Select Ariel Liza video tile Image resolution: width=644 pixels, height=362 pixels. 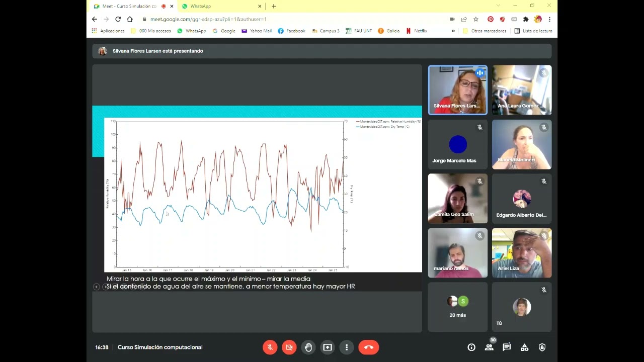click(522, 253)
